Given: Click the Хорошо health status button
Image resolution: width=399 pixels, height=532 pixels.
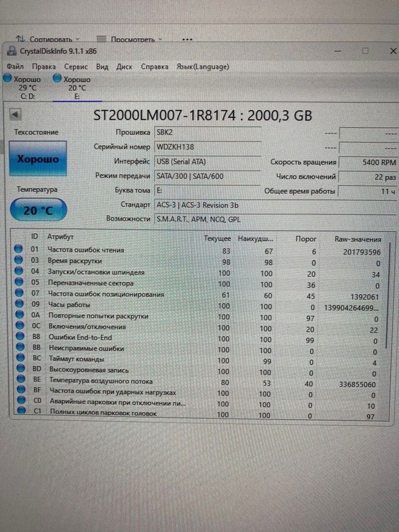Looking at the screenshot, I should pyautogui.click(x=37, y=158).
